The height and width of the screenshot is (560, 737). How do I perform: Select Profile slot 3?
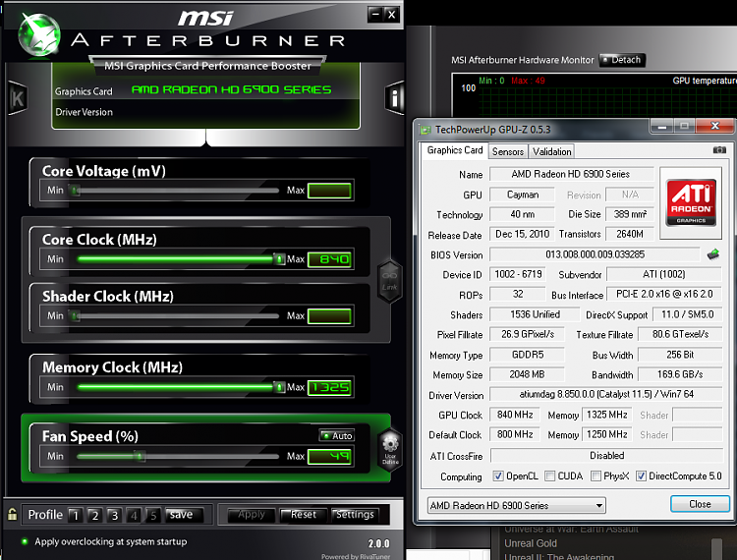114,516
